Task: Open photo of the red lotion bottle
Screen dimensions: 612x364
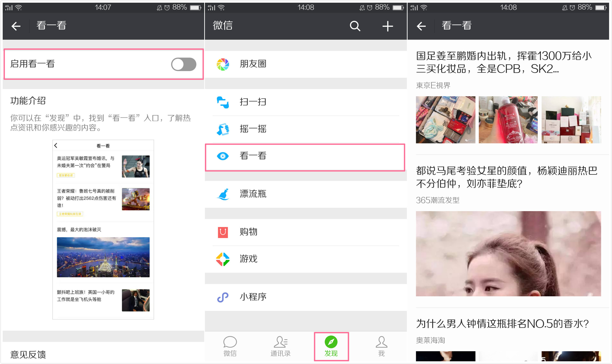Action: coord(508,120)
